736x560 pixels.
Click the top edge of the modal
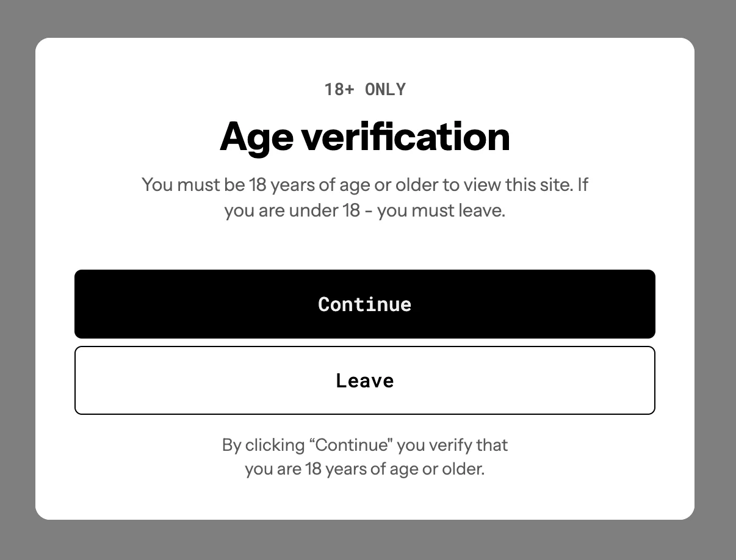click(x=364, y=40)
